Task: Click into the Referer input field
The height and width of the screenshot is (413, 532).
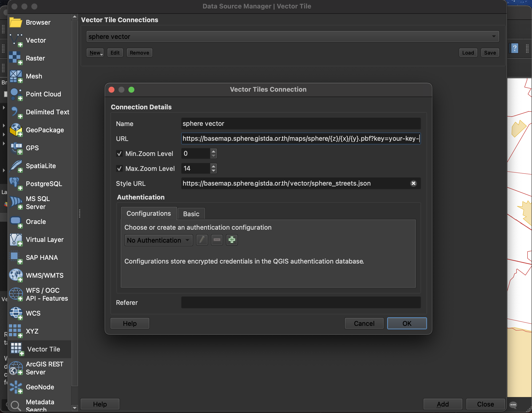Action: [301, 302]
